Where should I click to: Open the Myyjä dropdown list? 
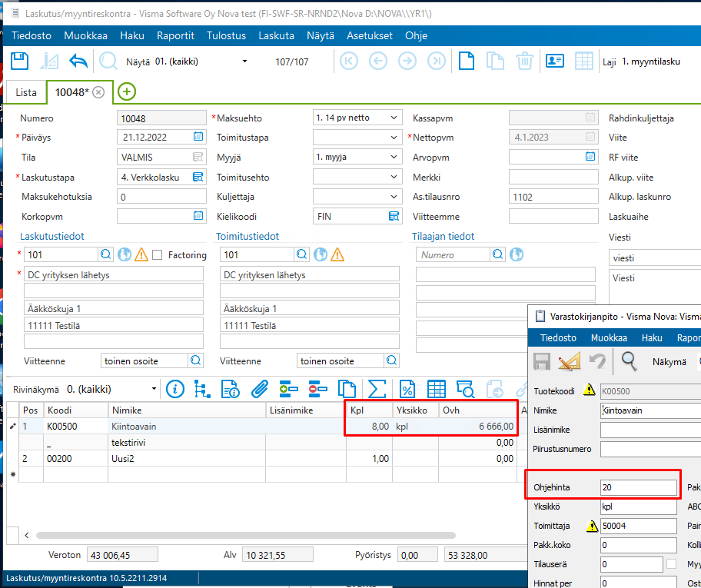(x=394, y=158)
